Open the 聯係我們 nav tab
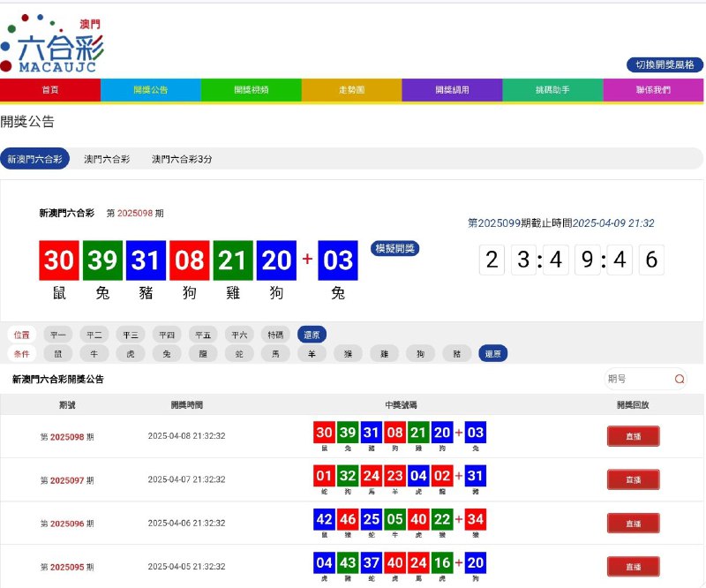This screenshot has height=588, width=706. pos(653,90)
